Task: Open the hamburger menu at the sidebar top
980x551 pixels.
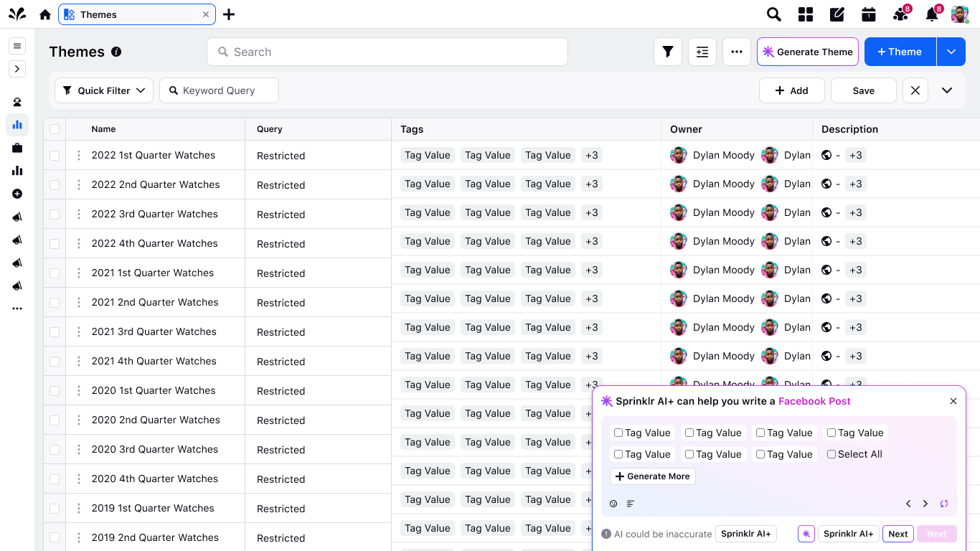Action: coord(17,46)
